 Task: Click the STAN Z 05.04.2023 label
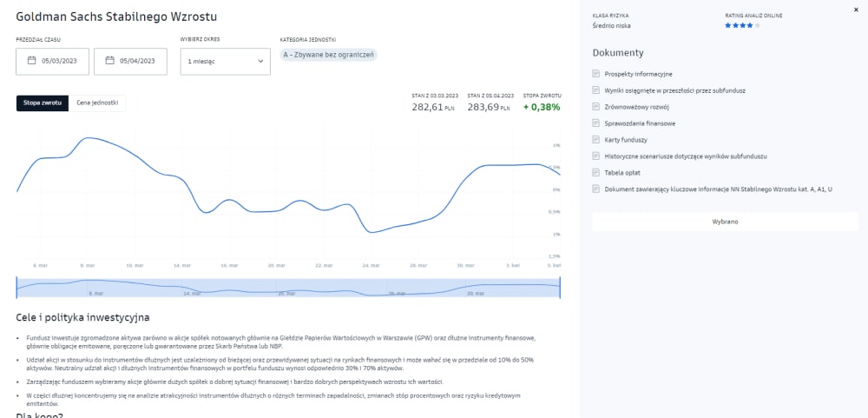490,96
